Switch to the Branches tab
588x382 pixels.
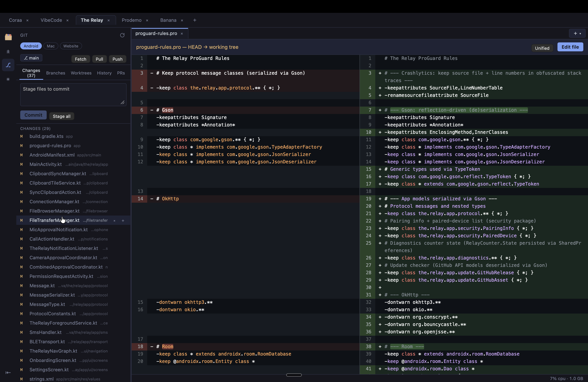click(x=56, y=73)
